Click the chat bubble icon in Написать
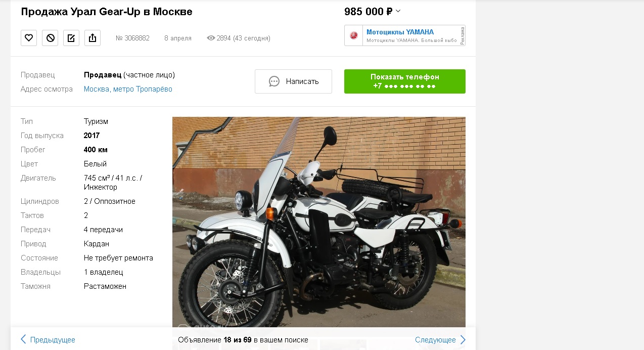Screen dimensions: 644x350 (274, 81)
